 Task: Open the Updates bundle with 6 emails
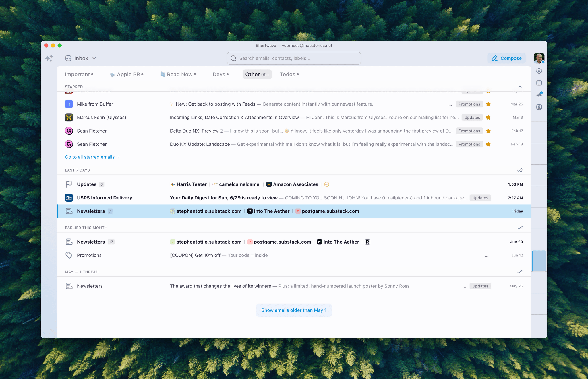tap(294, 184)
